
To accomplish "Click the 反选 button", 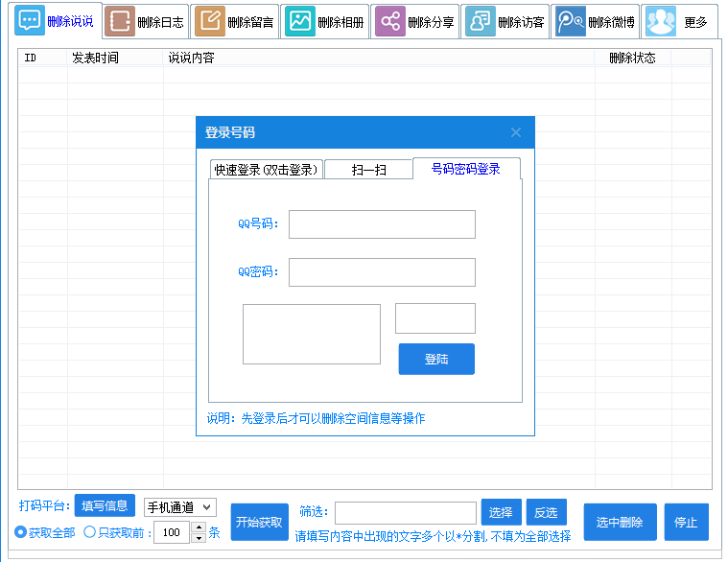I will (547, 512).
